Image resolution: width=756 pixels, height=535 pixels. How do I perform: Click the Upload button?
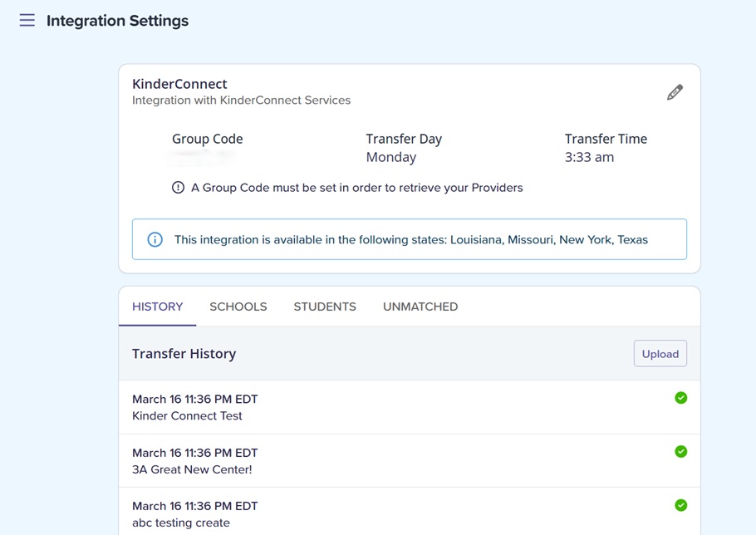660,354
